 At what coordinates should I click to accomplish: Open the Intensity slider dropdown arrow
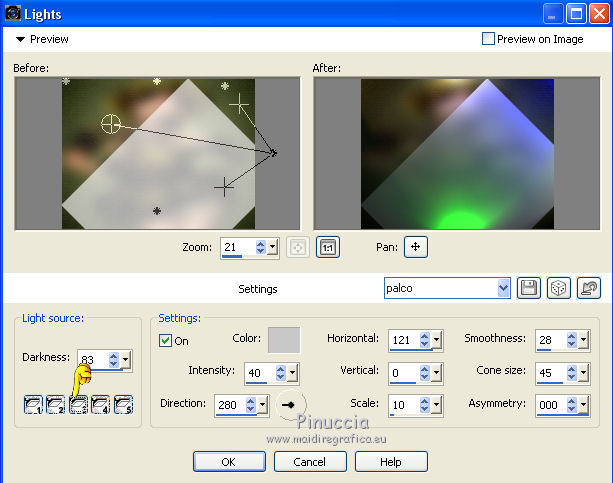tap(292, 373)
